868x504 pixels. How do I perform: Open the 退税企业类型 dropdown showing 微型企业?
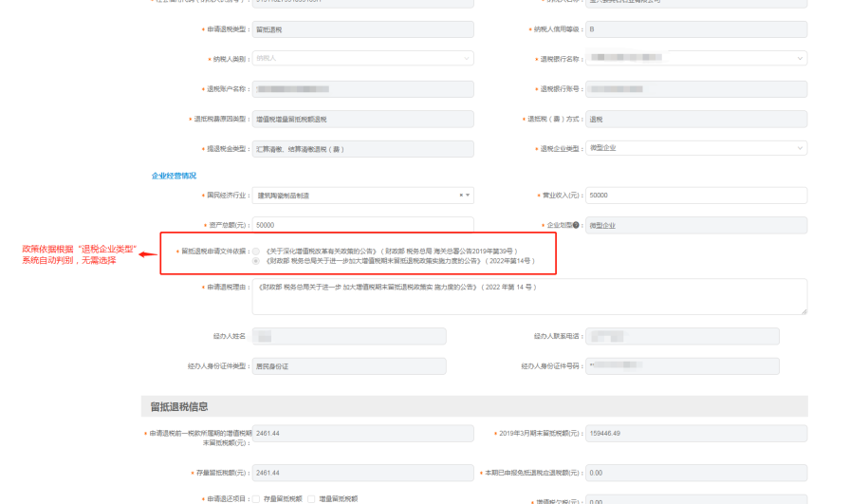696,148
